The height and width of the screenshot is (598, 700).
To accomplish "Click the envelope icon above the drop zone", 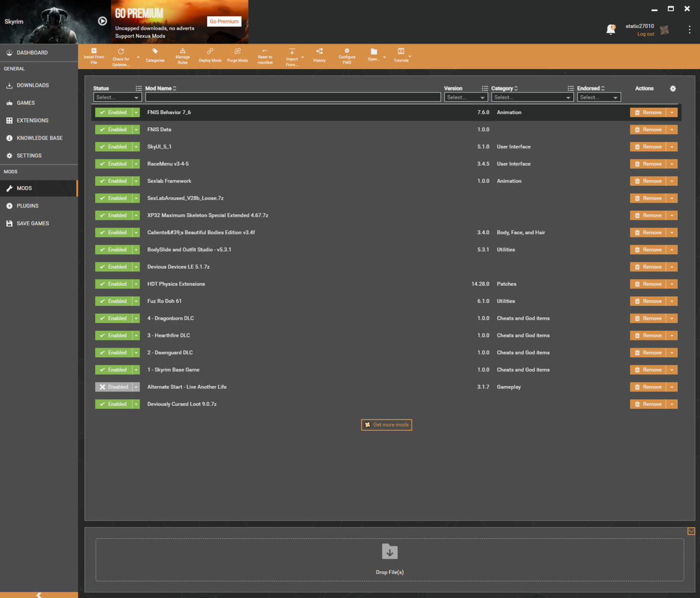I will tap(691, 531).
